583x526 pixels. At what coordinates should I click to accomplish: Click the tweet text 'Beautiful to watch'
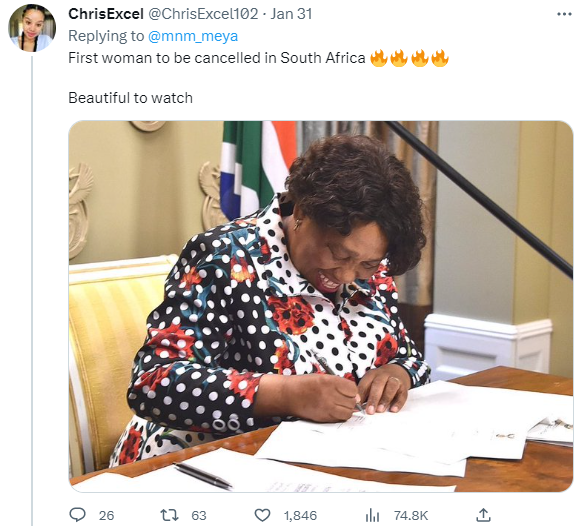click(x=131, y=98)
